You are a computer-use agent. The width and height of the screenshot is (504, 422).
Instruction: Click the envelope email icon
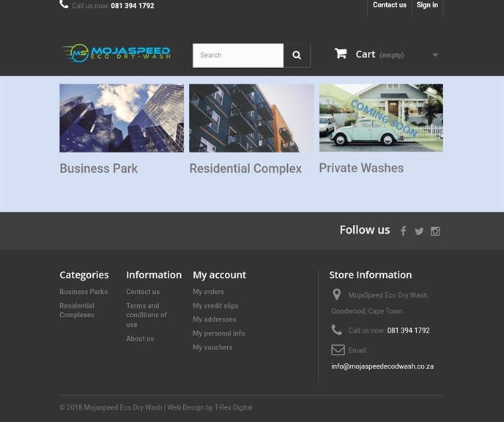point(338,349)
